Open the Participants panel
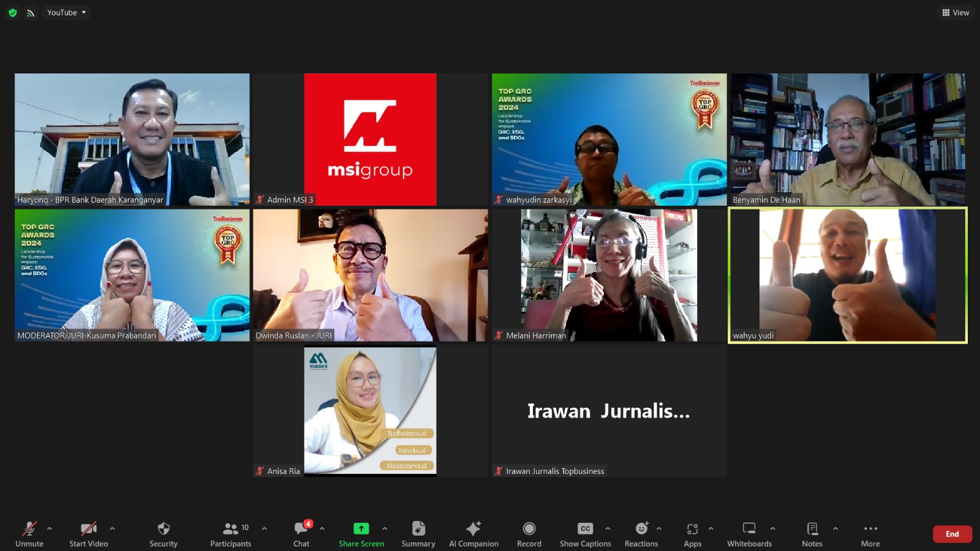The width and height of the screenshot is (980, 551). [230, 534]
